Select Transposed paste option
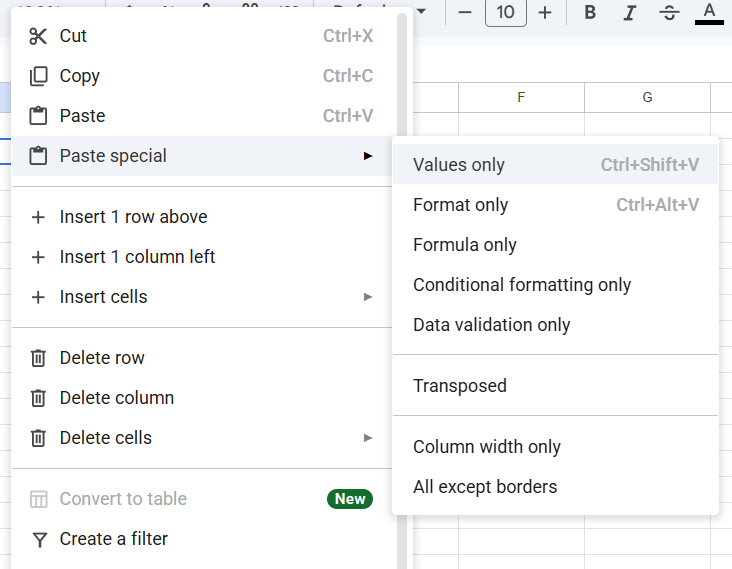 (460, 386)
